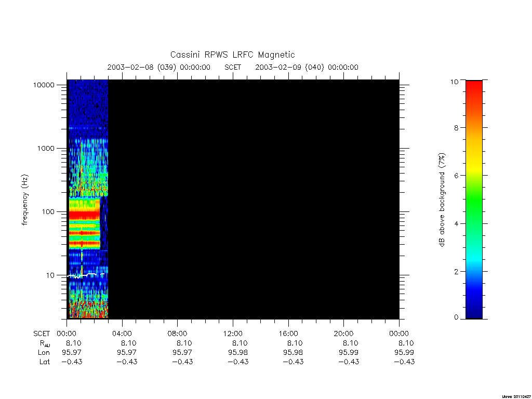This screenshot has width=532, height=399.
Task: Click the "04:00" time axis label
Action: click(x=122, y=334)
